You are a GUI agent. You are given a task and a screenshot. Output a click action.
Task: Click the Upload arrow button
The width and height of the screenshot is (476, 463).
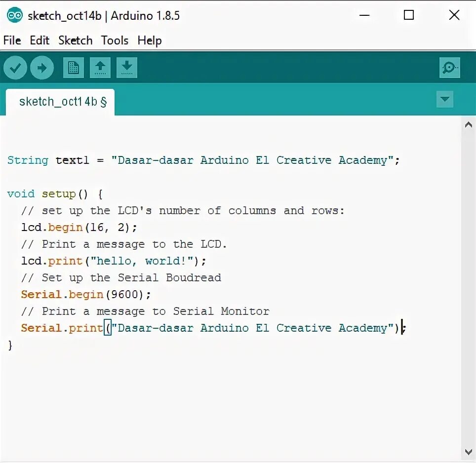pos(42,68)
